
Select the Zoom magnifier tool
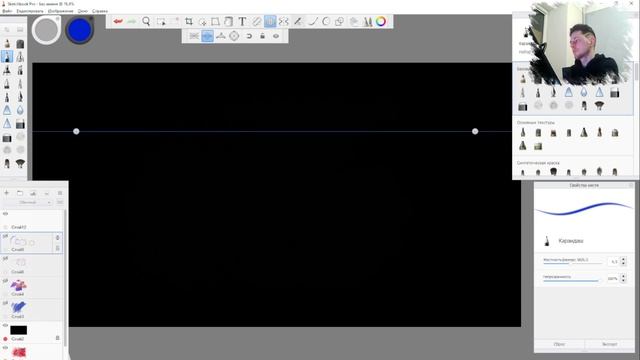click(146, 21)
